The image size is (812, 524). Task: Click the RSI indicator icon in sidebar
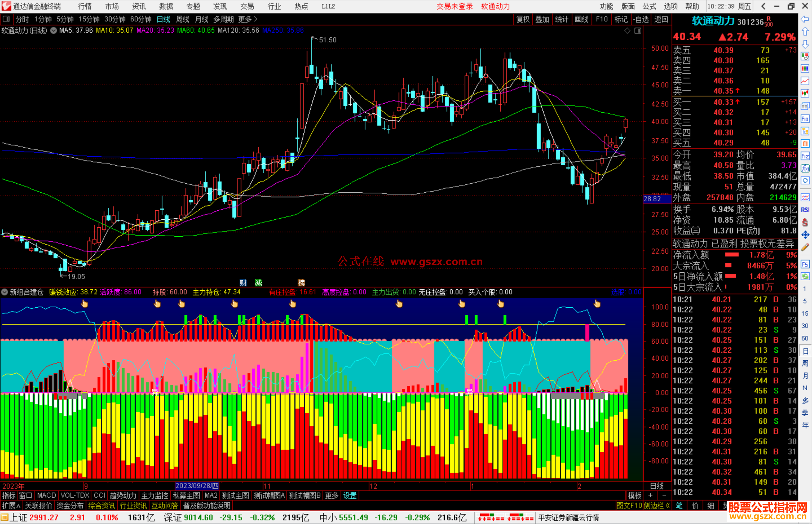pyautogui.click(x=805, y=210)
